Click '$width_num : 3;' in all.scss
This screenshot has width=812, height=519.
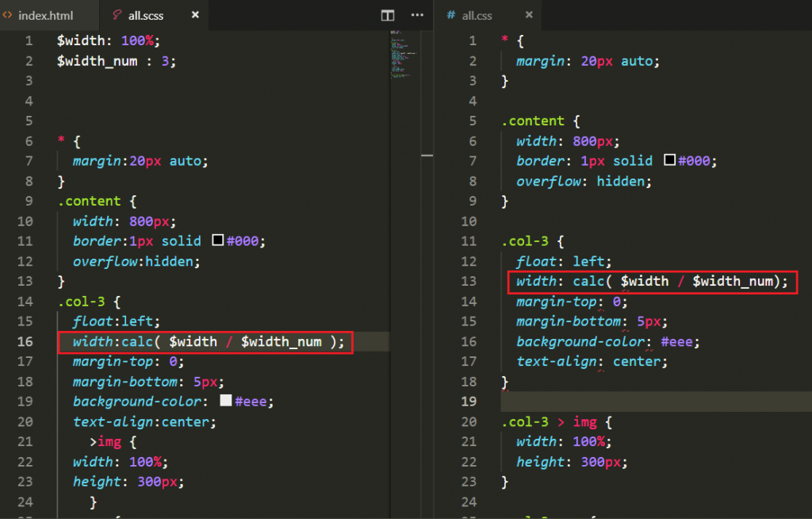117,61
